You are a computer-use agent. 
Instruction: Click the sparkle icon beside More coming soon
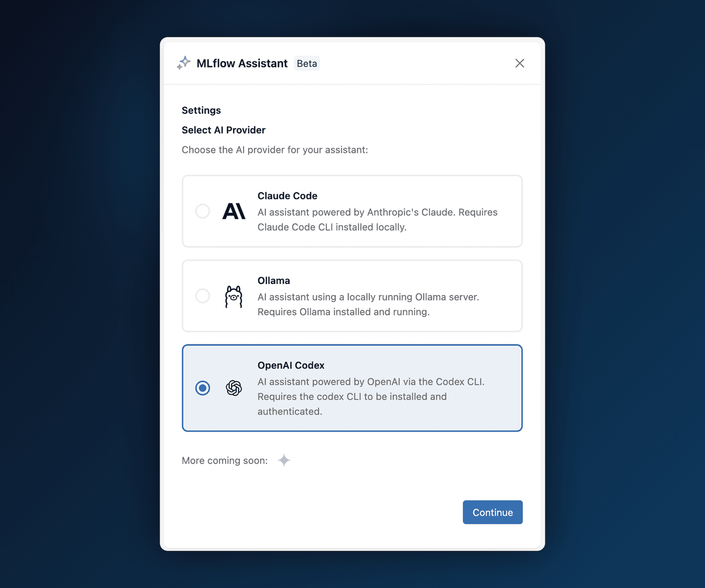pos(284,460)
